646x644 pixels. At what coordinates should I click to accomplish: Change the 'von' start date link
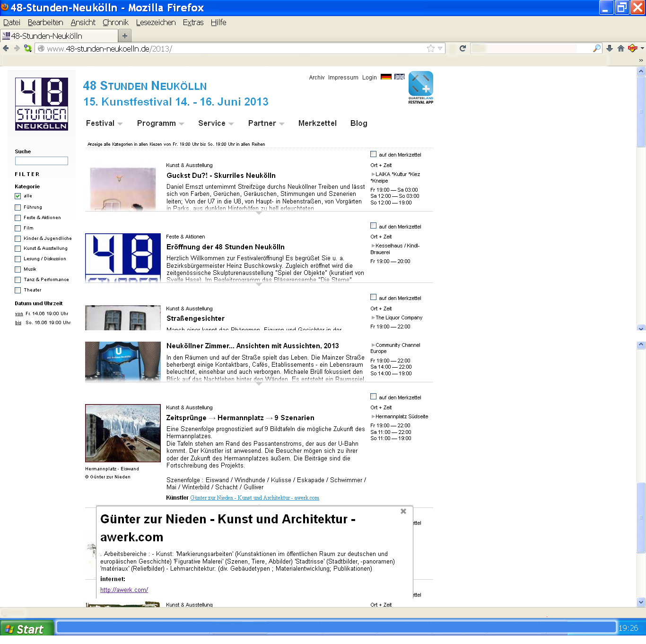tap(19, 314)
